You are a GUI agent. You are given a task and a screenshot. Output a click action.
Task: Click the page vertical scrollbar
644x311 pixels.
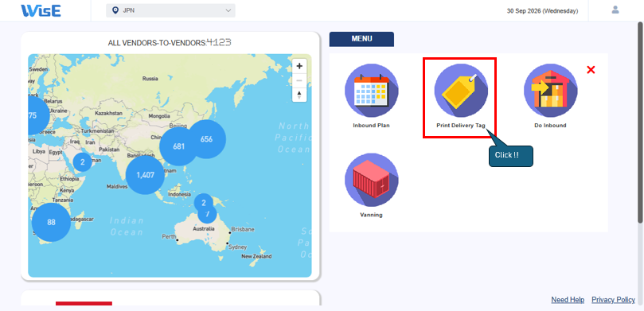640,123
